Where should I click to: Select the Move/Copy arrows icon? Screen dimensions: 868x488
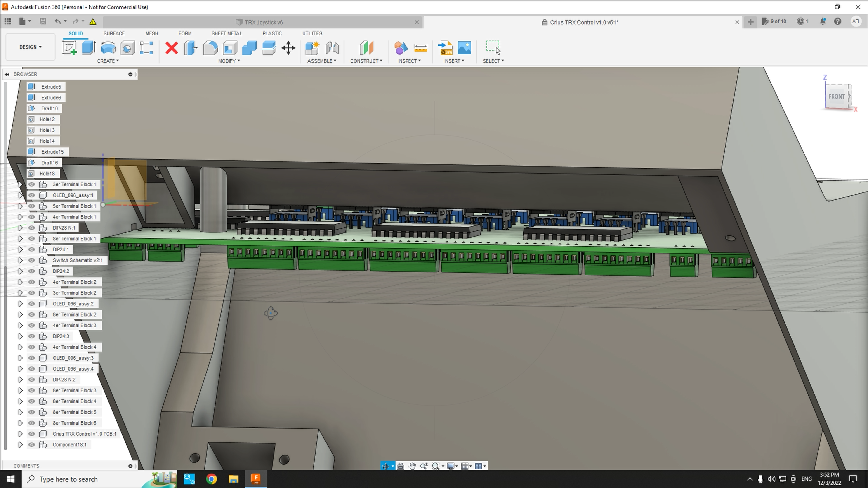[x=288, y=48]
